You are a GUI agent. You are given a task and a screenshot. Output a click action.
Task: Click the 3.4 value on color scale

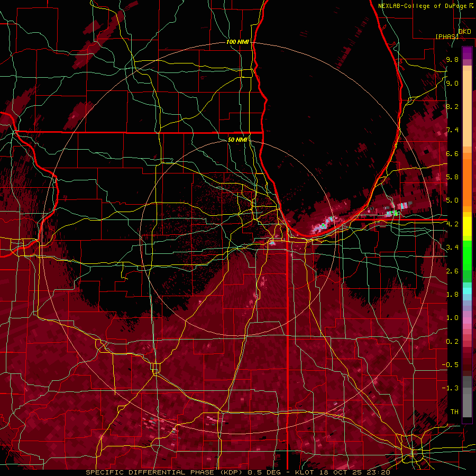[x=452, y=248]
